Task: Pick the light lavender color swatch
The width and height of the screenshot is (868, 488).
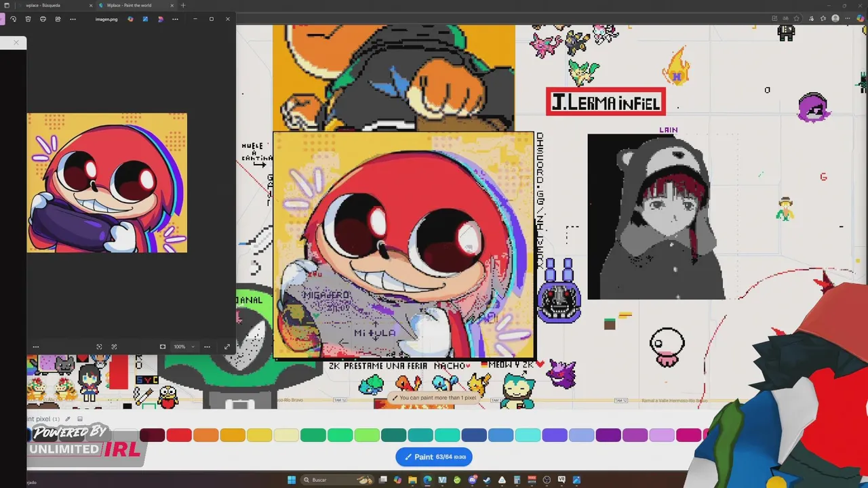Action: (662, 435)
